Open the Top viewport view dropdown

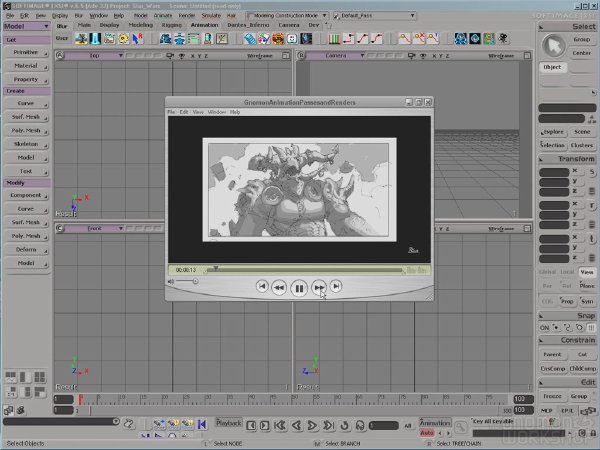94,56
